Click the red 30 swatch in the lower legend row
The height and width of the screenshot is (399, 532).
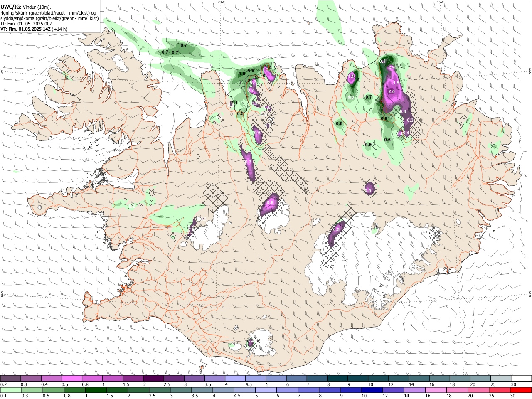click(x=522, y=390)
